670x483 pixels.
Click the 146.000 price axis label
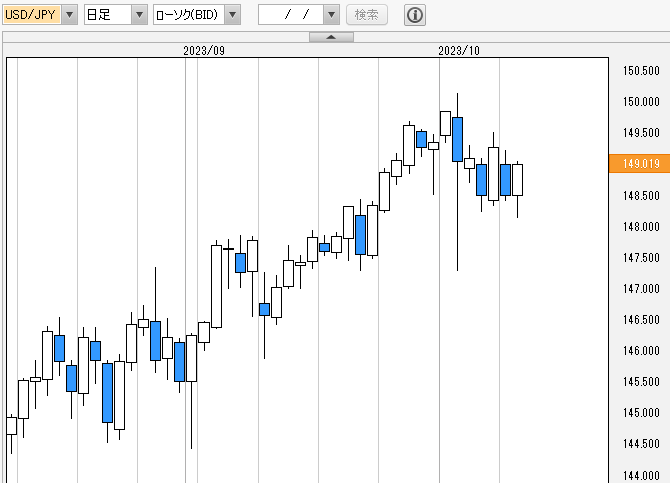tap(641, 351)
